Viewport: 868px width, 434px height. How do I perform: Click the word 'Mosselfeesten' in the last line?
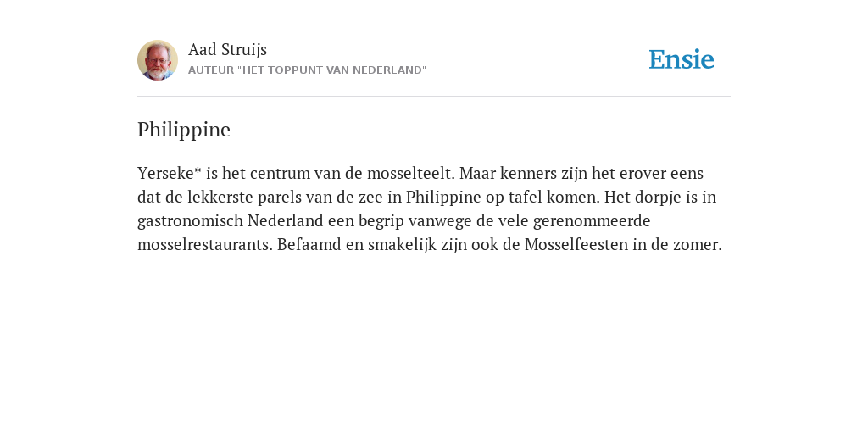(x=576, y=245)
